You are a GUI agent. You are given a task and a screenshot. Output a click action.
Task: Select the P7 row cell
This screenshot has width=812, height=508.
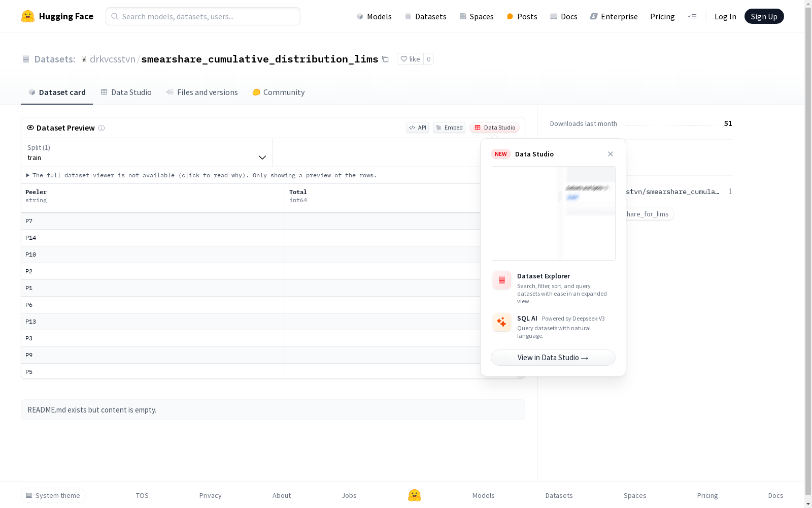(153, 221)
